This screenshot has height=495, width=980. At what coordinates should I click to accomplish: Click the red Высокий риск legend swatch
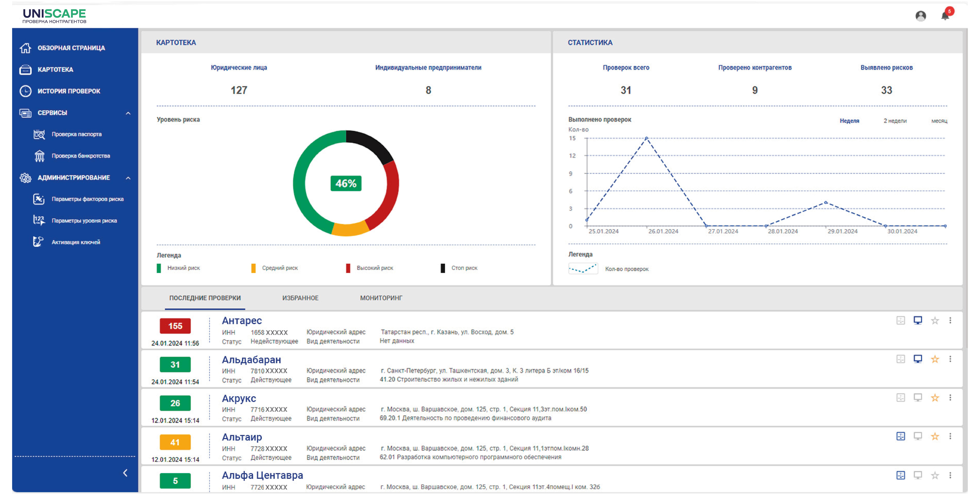(348, 268)
